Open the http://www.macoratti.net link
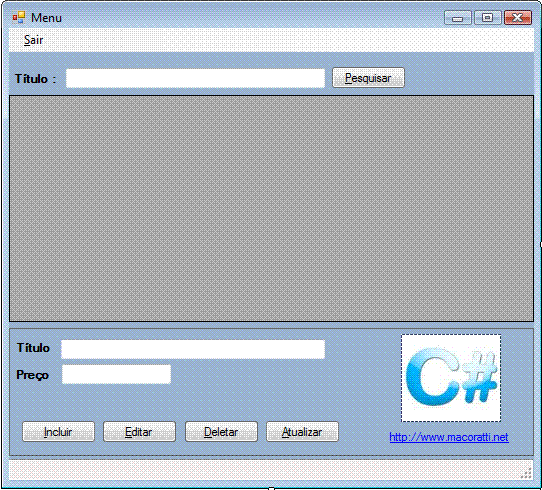Image resolution: width=542 pixels, height=490 pixels. tap(449, 437)
